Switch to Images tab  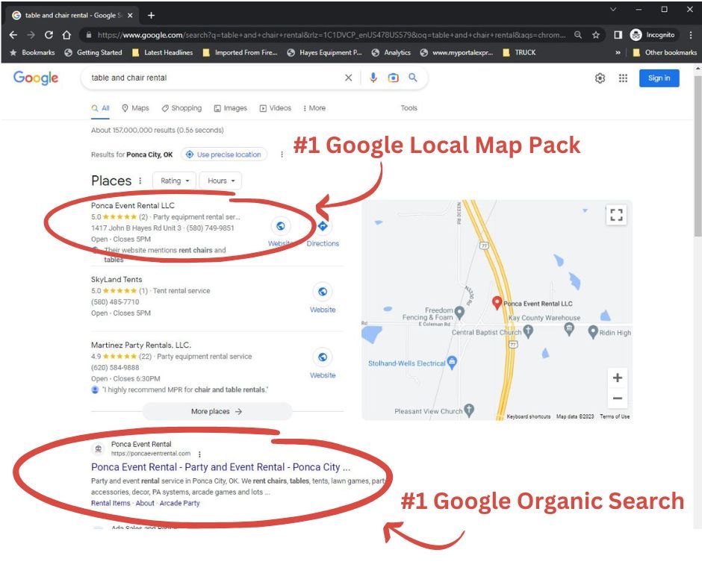point(231,108)
